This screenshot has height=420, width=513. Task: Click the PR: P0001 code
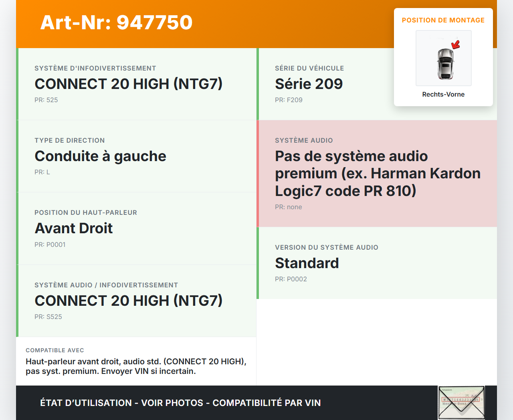click(x=50, y=244)
